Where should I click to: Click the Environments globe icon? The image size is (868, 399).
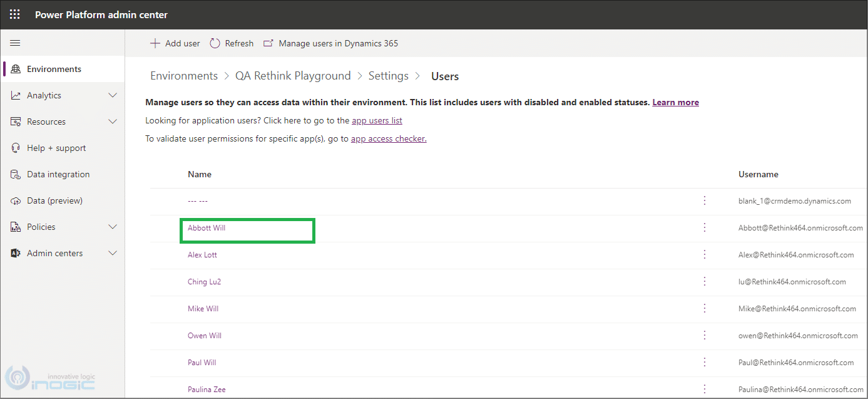[x=16, y=70]
